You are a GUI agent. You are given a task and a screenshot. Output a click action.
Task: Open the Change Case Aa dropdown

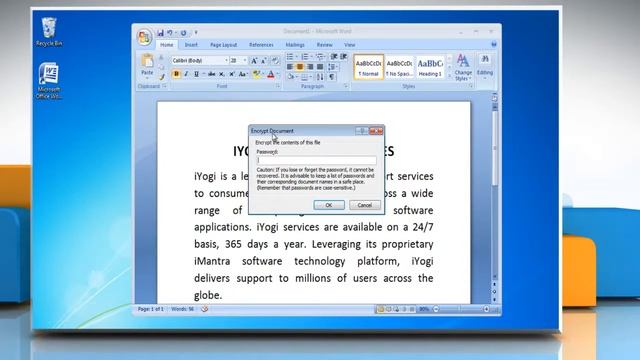[243, 74]
